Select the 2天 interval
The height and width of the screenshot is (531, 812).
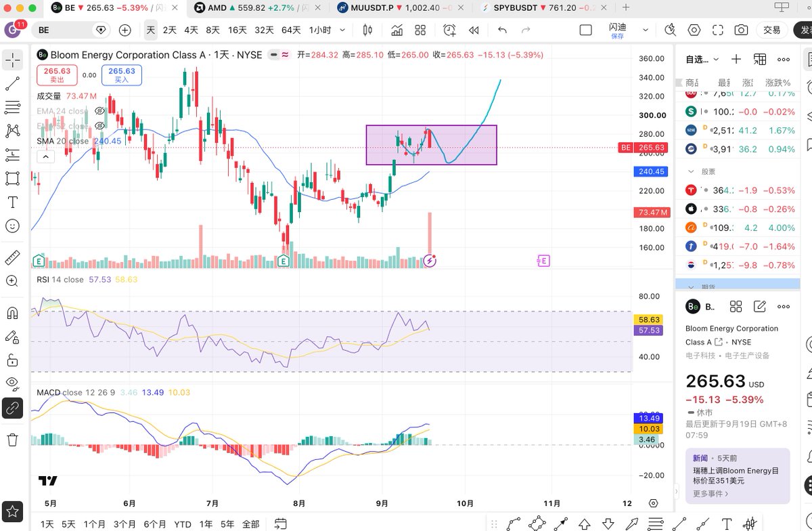click(x=169, y=30)
